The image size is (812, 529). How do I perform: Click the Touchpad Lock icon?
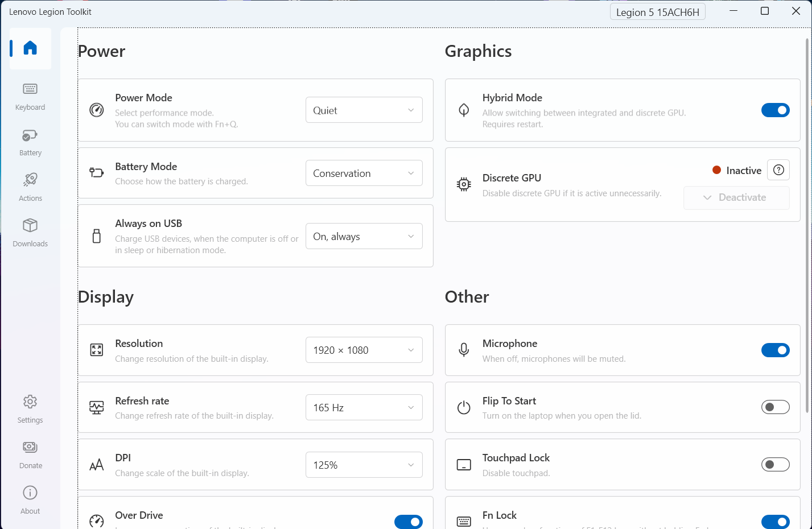click(x=464, y=465)
